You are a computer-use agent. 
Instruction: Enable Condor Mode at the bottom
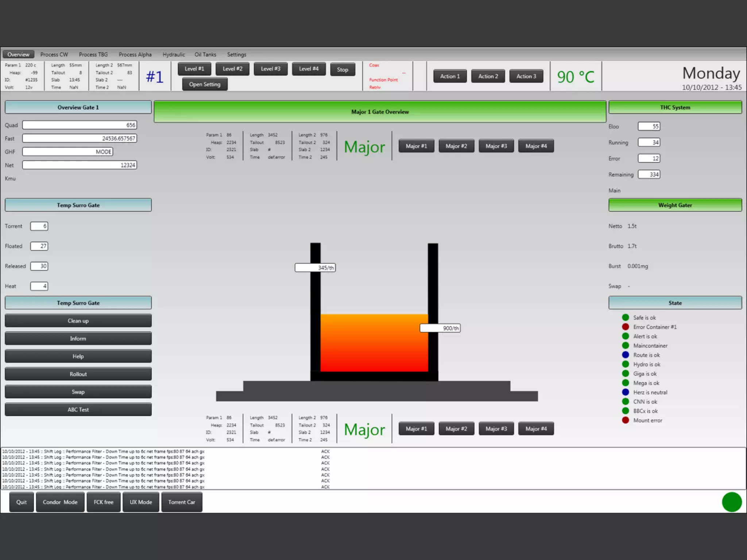[x=60, y=502]
